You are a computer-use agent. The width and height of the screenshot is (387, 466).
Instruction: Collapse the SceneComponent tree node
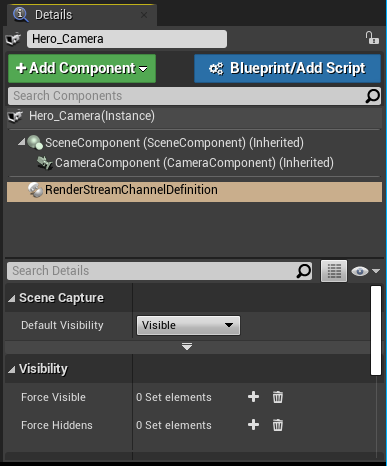tap(22, 142)
